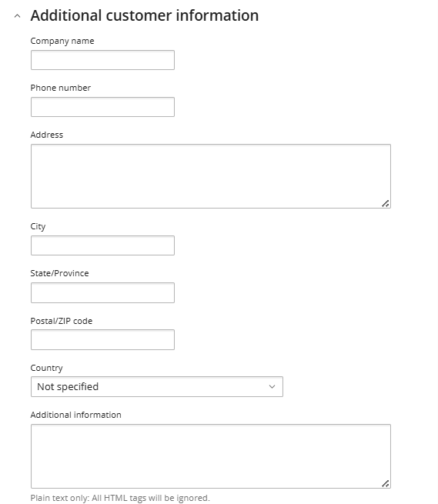Click the Phone number label
This screenshot has width=438, height=504.
coord(61,88)
